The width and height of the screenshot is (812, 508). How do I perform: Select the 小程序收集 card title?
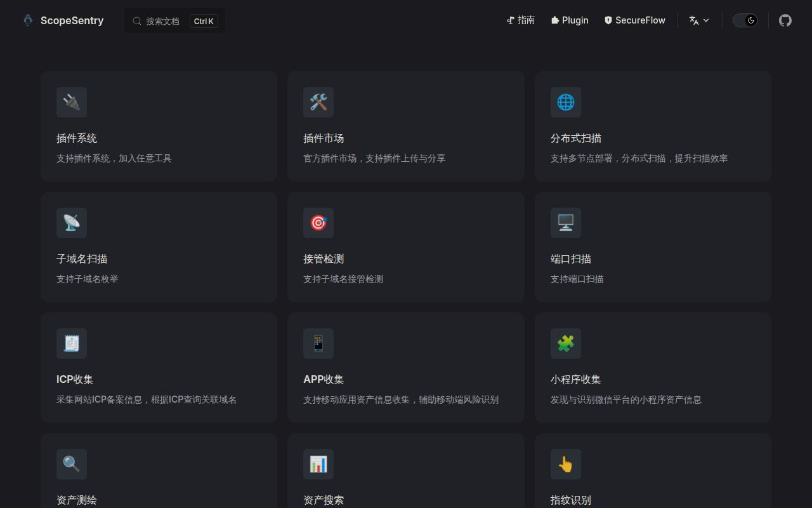576,380
